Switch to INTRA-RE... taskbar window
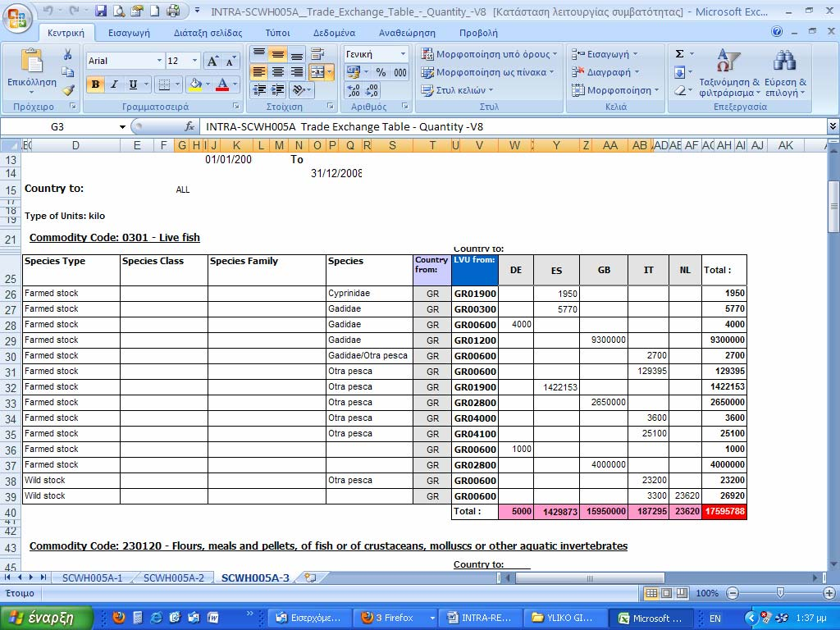Image resolution: width=840 pixels, height=630 pixels. tap(480, 618)
